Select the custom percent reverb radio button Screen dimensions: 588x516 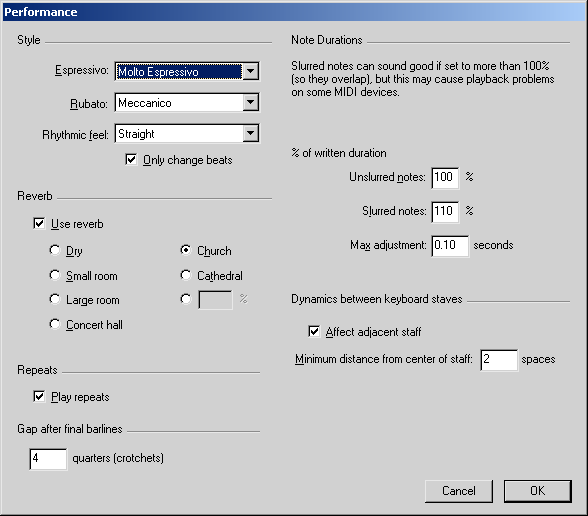point(186,299)
